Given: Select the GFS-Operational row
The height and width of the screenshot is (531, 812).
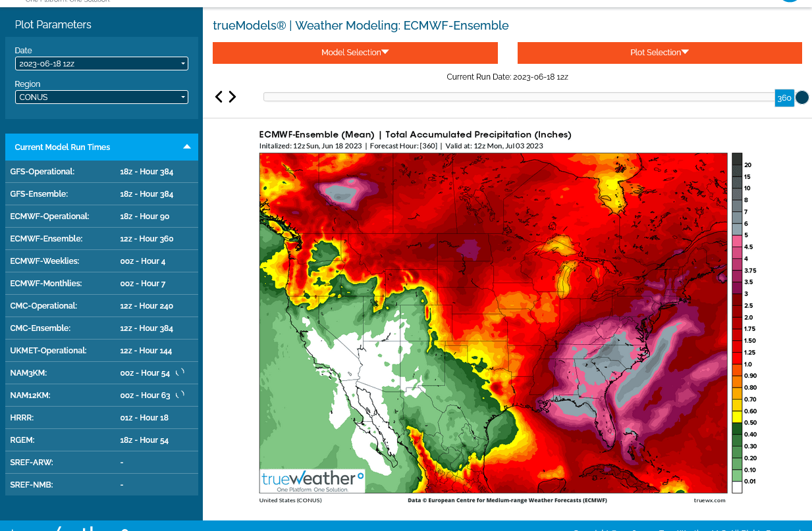Looking at the screenshot, I should point(101,172).
